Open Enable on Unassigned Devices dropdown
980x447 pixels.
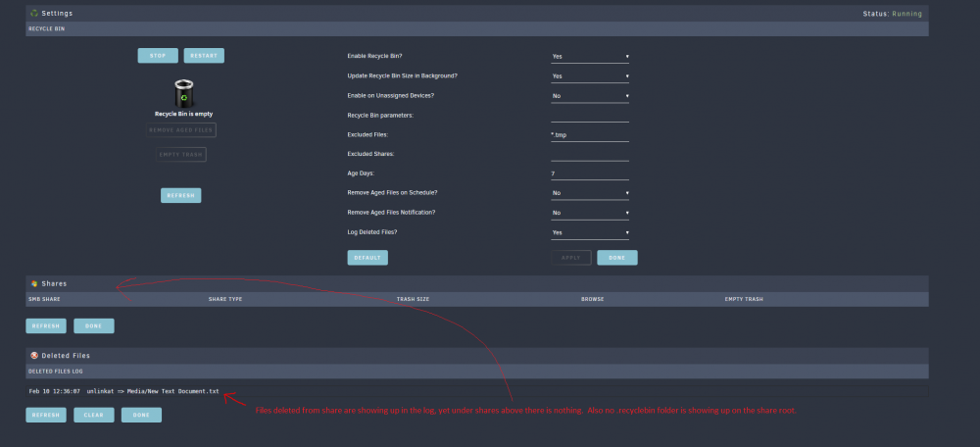coord(590,96)
